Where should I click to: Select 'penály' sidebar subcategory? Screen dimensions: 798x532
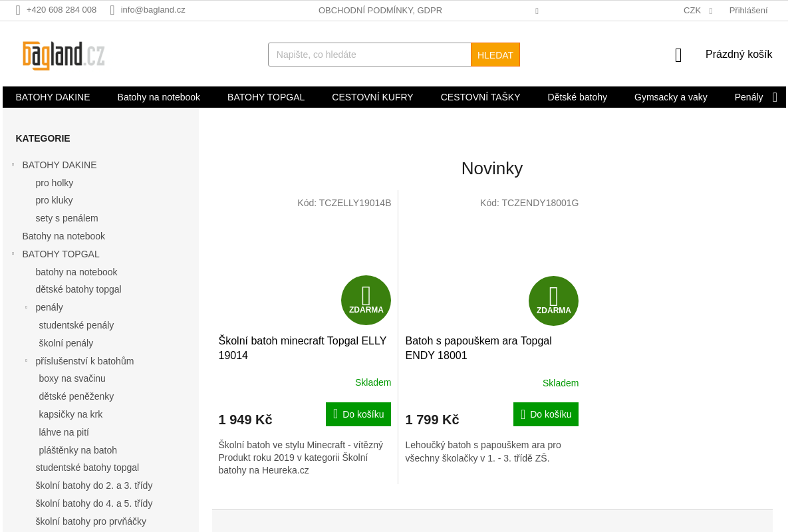[49, 307]
